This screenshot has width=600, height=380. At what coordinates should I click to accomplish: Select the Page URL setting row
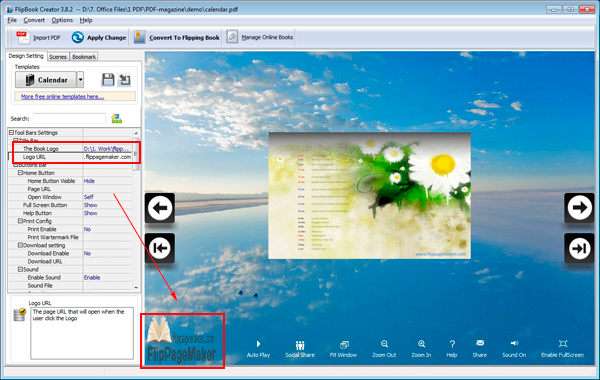[70, 189]
